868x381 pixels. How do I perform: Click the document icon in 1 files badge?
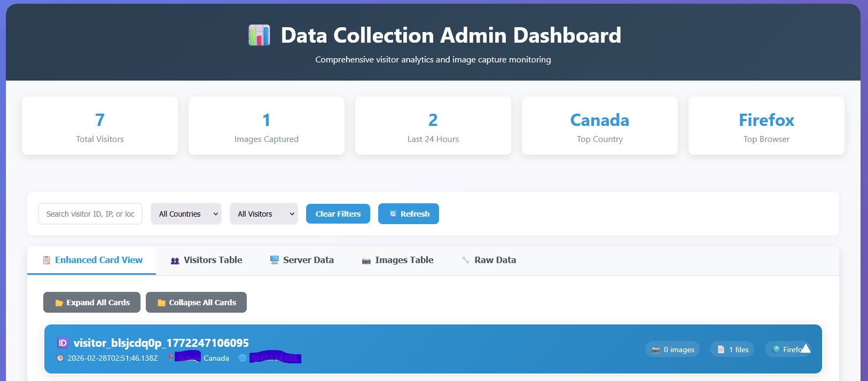click(x=721, y=350)
